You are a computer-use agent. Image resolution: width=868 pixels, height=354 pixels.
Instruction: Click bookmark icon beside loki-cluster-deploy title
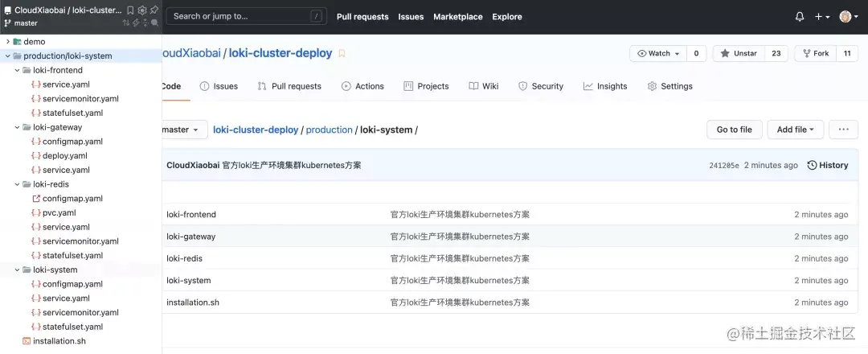coord(342,53)
